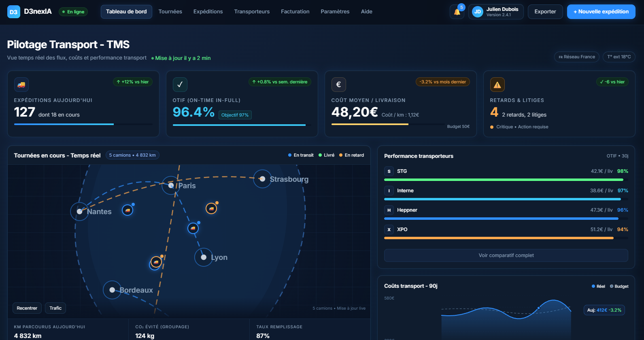Click the Bordeaux city node on map
Image resolution: width=644 pixels, height=340 pixels.
[112, 290]
